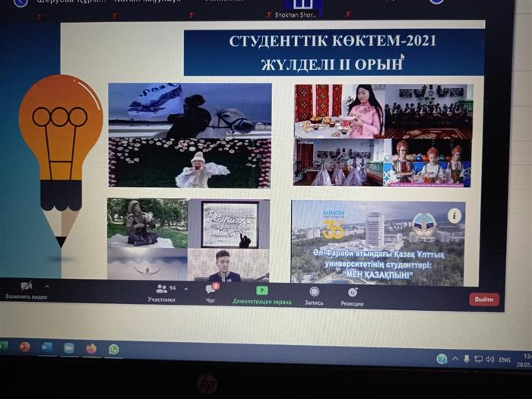
Task: Click green Демонстрация экрана share icon
Action: pyautogui.click(x=261, y=291)
